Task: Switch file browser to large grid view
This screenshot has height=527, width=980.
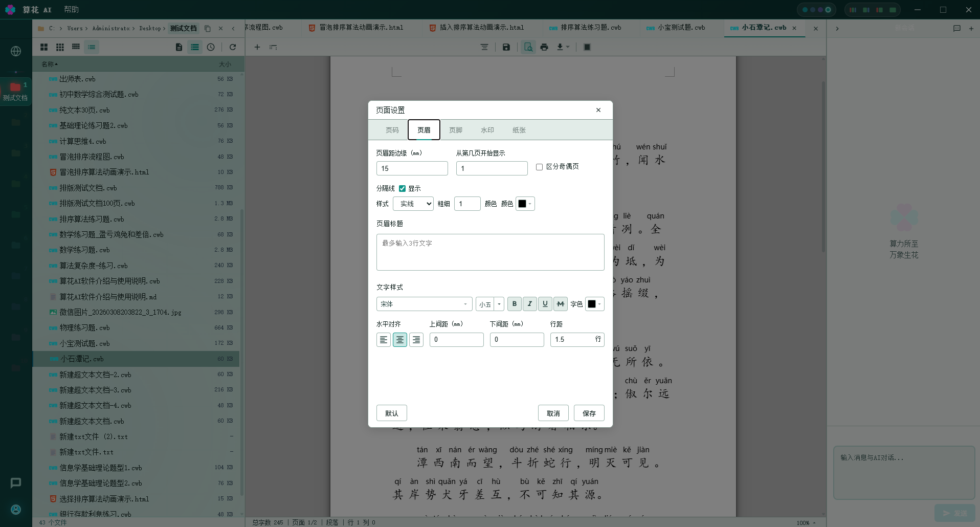Action: 44,47
